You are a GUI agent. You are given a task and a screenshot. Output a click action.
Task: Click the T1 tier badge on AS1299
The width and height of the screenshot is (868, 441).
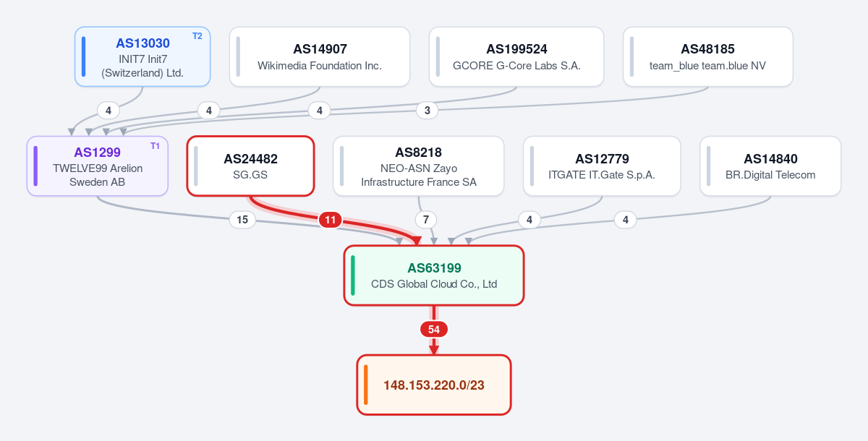155,146
